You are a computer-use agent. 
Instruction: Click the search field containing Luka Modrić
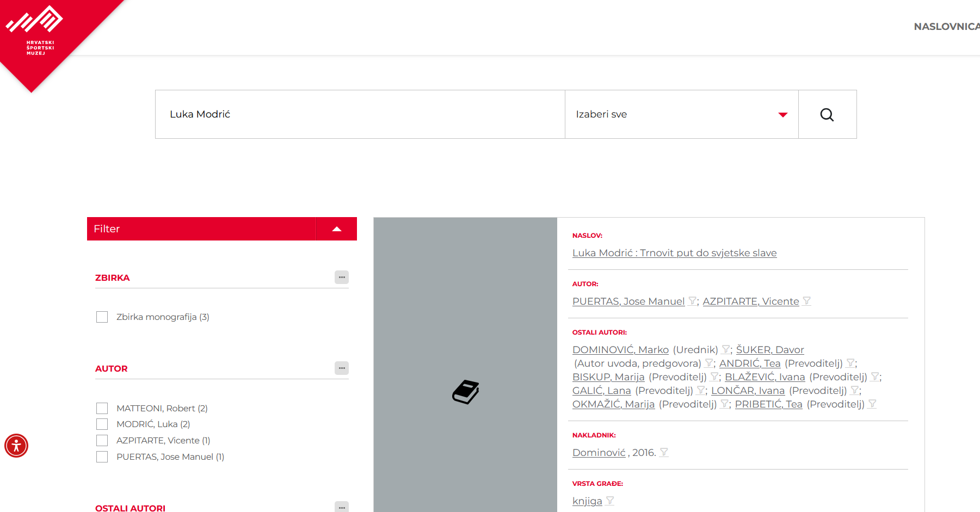[359, 114]
